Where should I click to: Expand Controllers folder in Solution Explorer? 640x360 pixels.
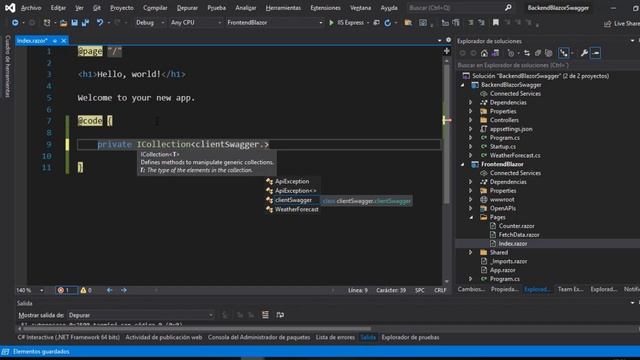[470, 120]
